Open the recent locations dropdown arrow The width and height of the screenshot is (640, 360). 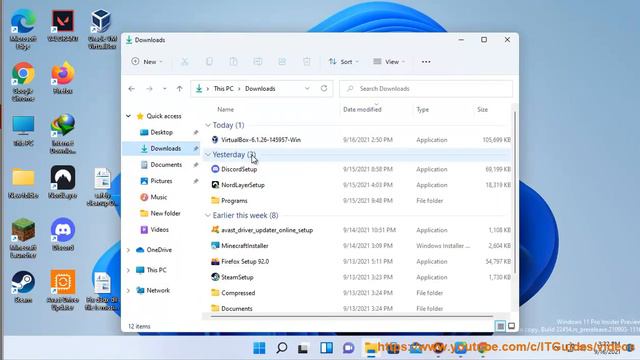[164, 89]
